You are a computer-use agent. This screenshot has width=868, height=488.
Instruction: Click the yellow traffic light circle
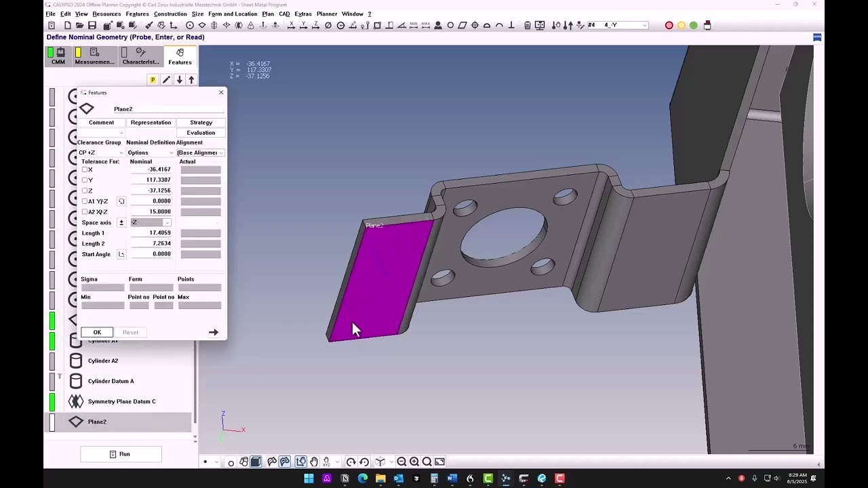coord(681,25)
